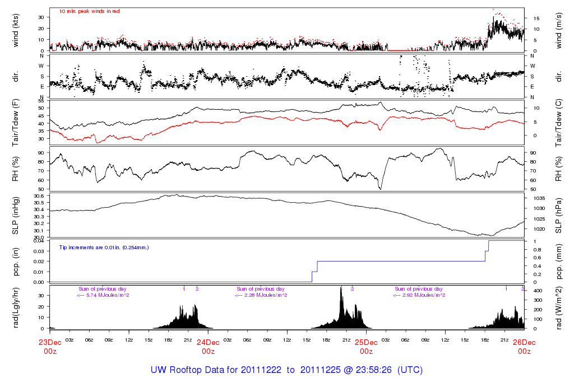Click the '2.92 MJoules/m^2' daily sum
This screenshot has height=392, width=574.
click(424, 295)
